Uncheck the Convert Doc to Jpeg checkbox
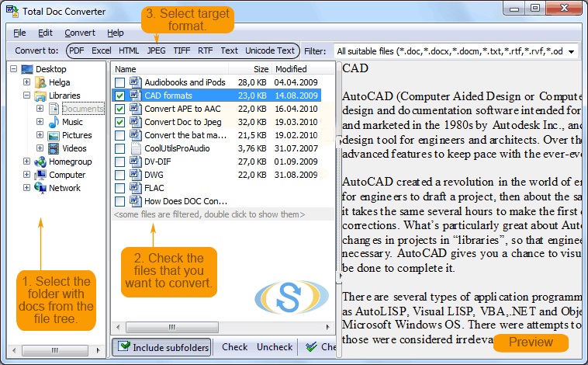 click(x=120, y=122)
